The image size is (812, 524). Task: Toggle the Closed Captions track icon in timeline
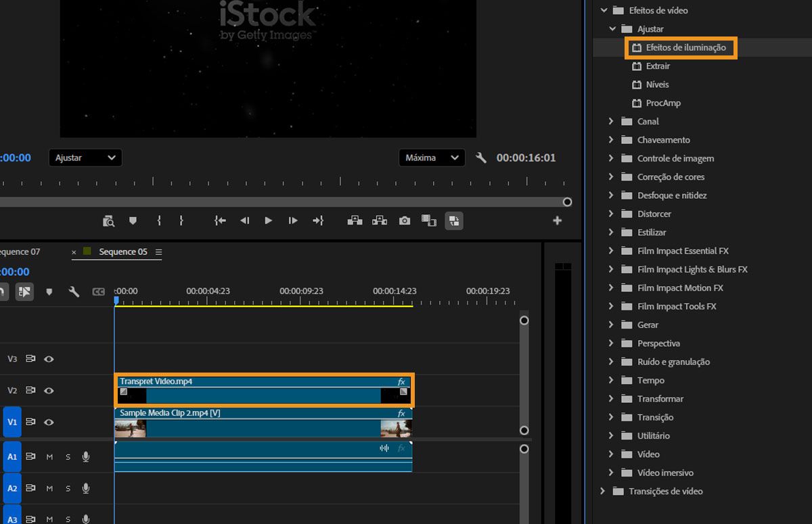click(99, 292)
